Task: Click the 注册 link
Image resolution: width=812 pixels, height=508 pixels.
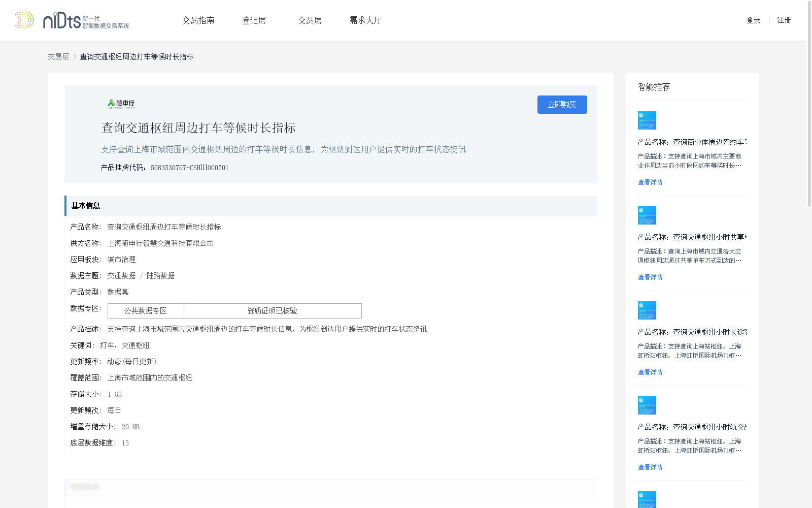Action: [784, 20]
